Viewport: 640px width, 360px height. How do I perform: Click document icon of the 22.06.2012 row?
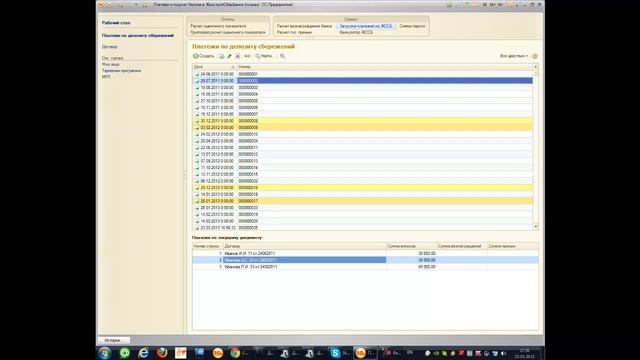197,147
